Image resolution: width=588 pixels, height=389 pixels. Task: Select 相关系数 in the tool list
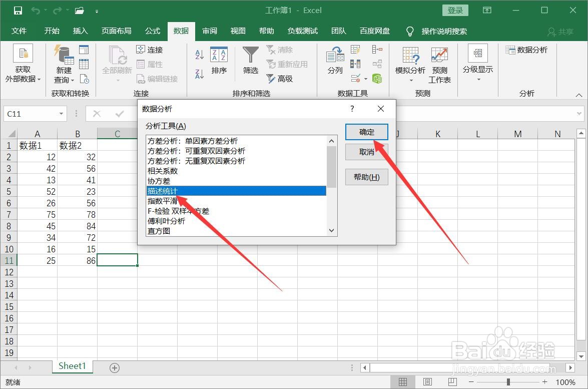[236, 171]
